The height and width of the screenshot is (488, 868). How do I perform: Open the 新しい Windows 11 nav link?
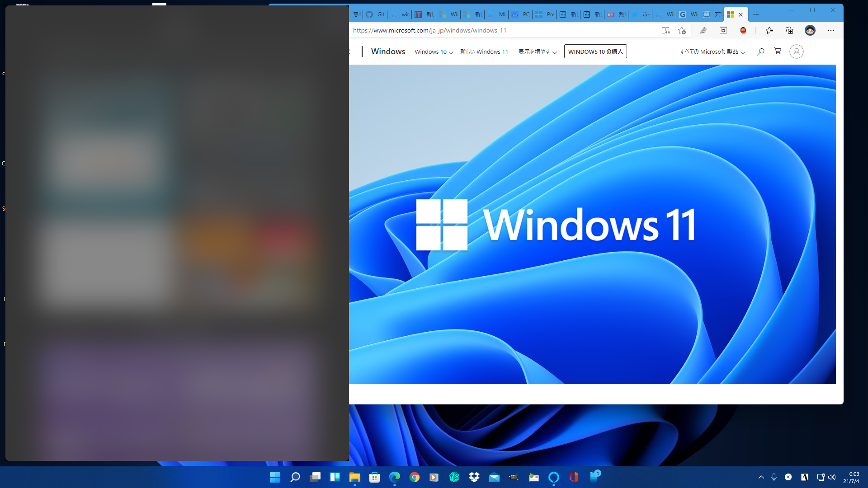click(484, 52)
